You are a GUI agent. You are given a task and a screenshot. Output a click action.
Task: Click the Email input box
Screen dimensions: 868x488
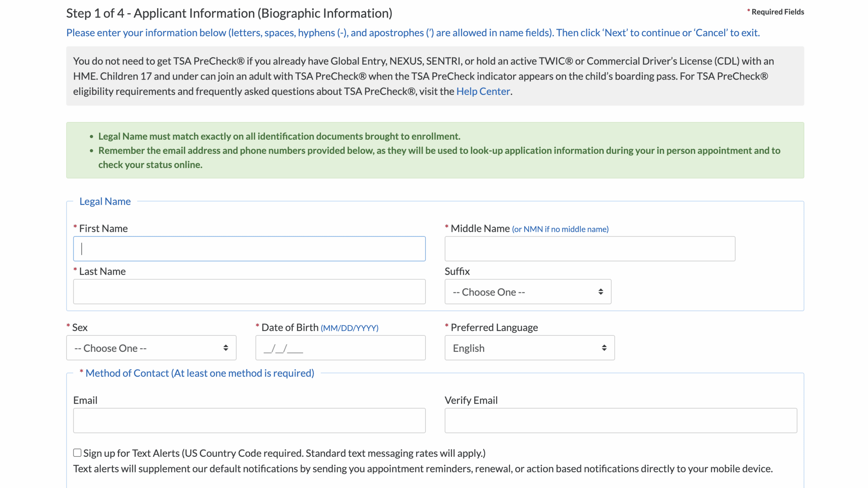249,420
